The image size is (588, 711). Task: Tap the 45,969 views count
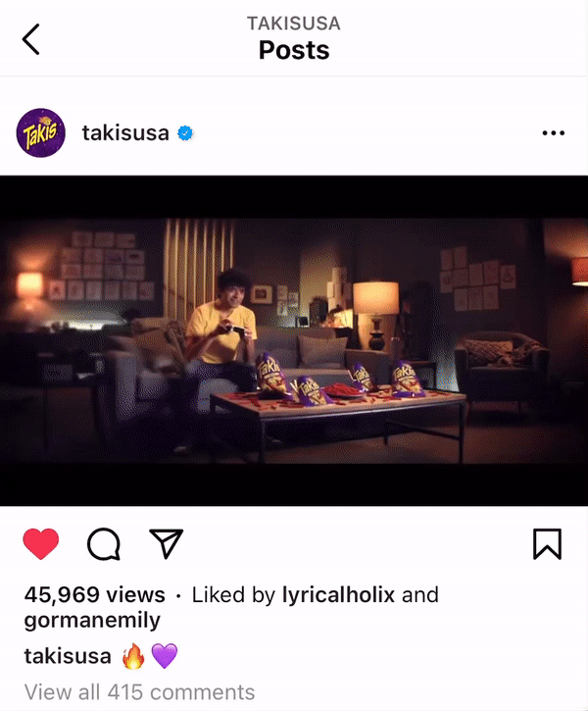pos(95,594)
